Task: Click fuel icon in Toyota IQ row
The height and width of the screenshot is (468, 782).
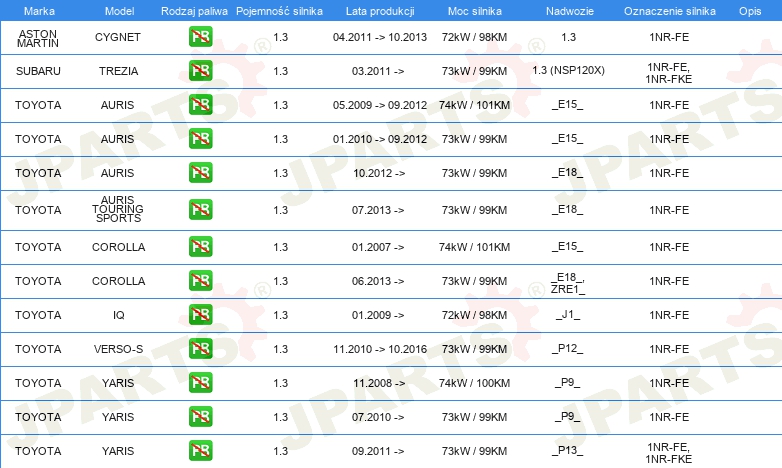Action: [200, 314]
